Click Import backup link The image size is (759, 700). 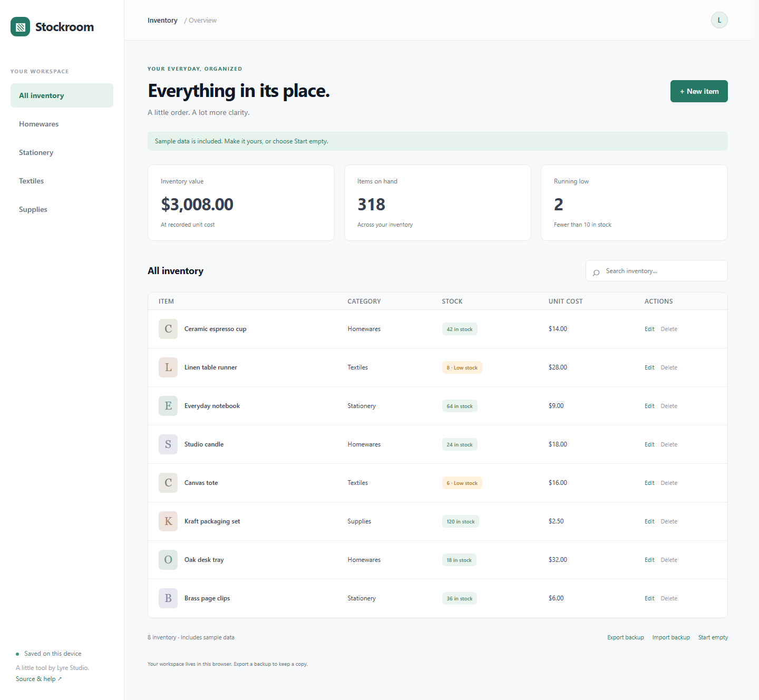pyautogui.click(x=671, y=637)
